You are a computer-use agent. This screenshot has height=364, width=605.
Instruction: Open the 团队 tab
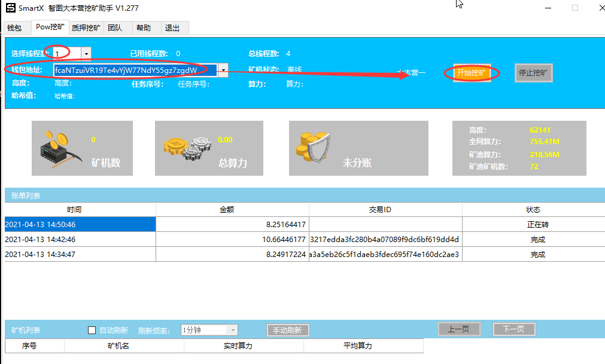point(115,27)
